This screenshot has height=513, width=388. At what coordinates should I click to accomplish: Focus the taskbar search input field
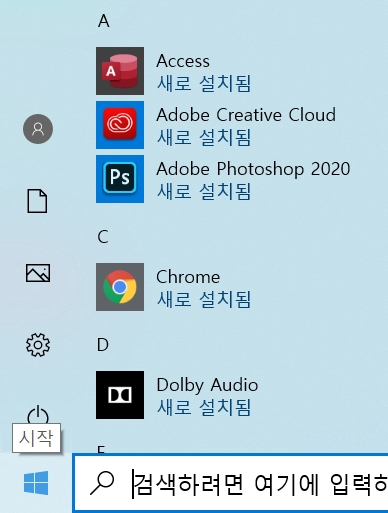[230, 483]
